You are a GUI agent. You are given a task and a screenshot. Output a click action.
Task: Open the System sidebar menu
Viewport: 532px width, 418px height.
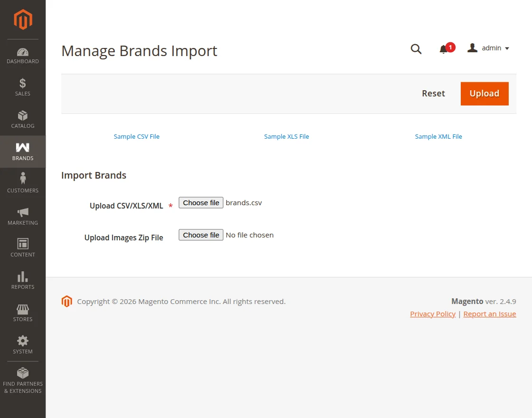(x=23, y=345)
